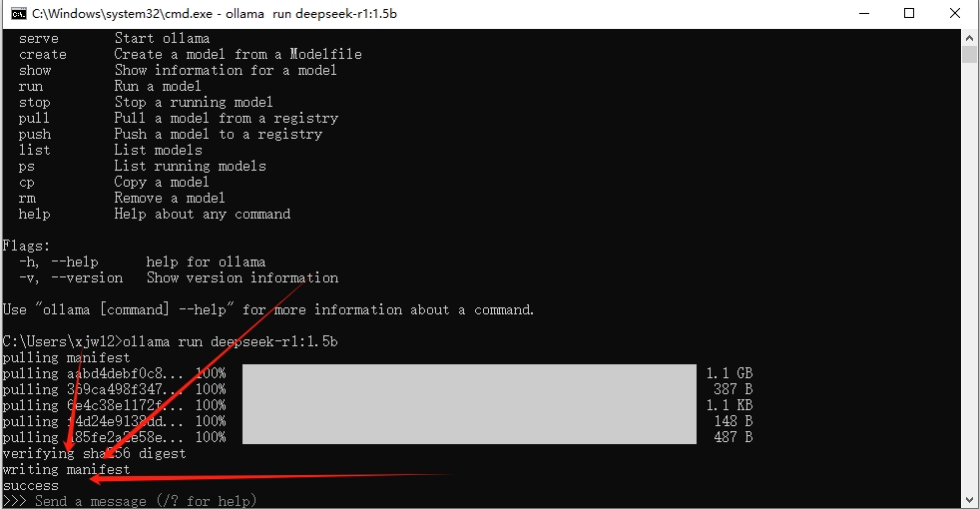Click the scrollbar down arrow
The image size is (980, 509).
point(969,500)
